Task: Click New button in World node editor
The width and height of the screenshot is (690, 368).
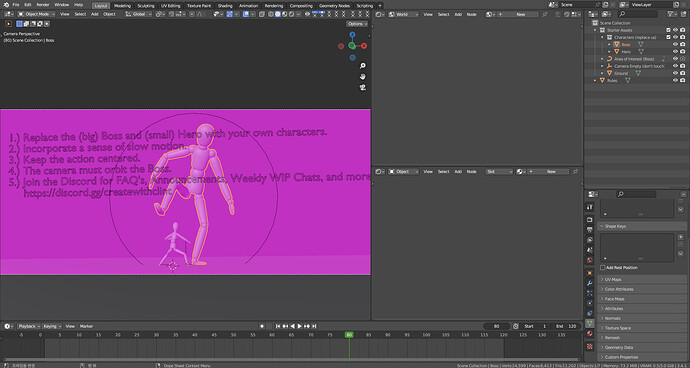Action: [x=521, y=15]
